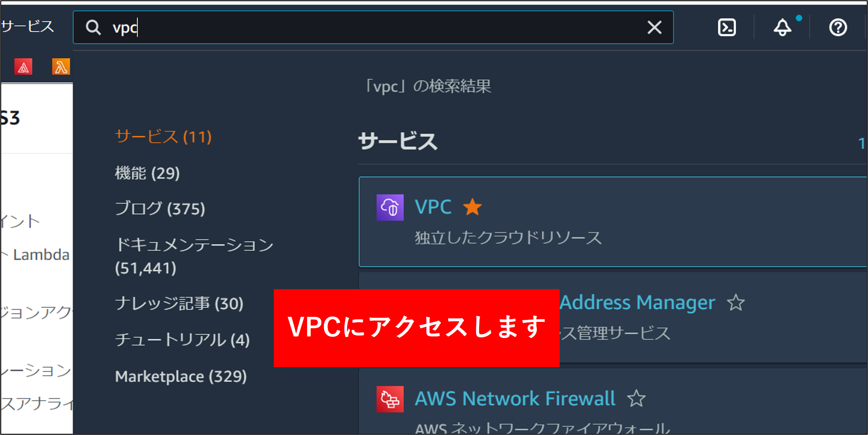Image resolution: width=868 pixels, height=435 pixels.
Task: Open the notifications bell
Action: 782,27
